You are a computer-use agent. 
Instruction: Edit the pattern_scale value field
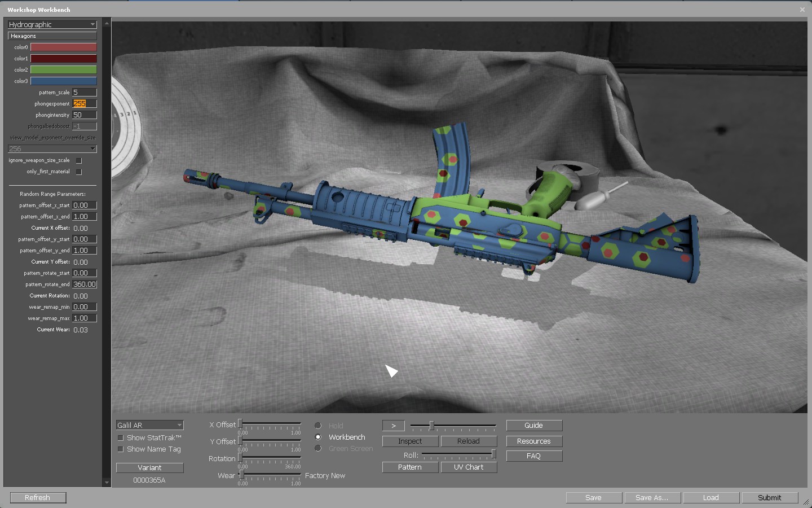(x=85, y=92)
